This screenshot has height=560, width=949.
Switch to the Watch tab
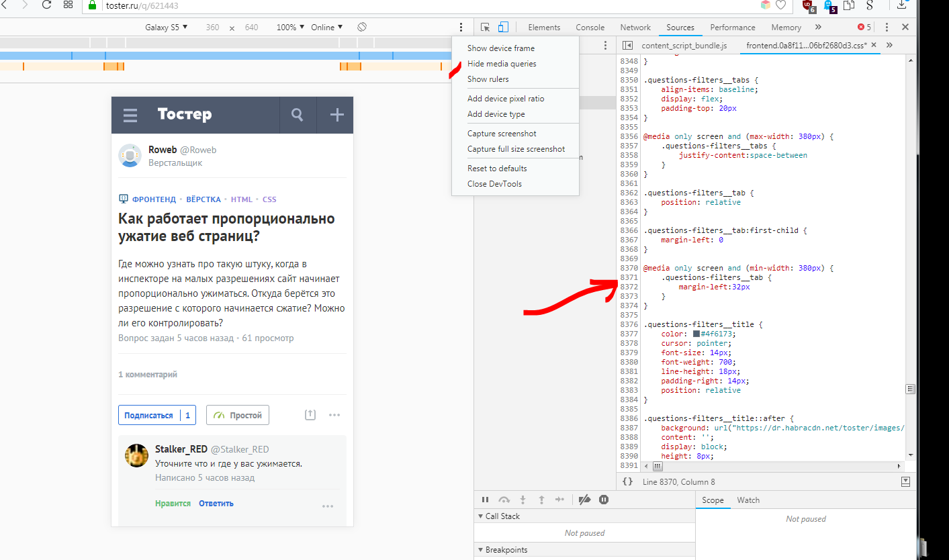click(x=748, y=500)
